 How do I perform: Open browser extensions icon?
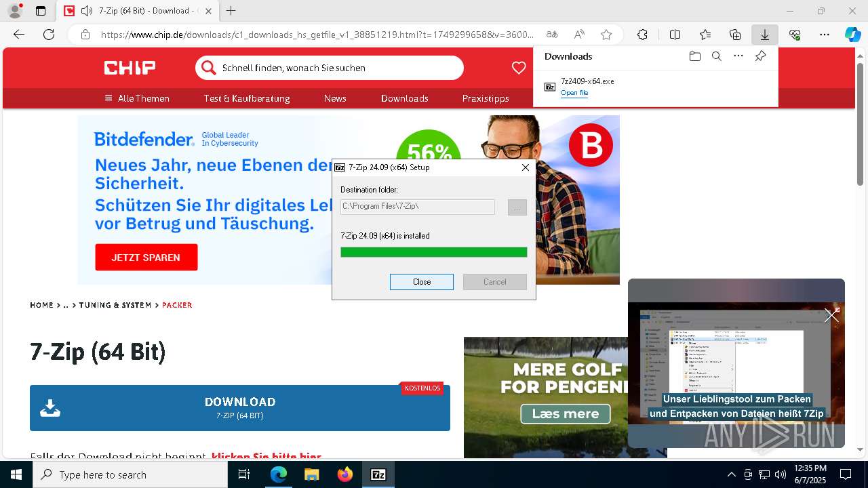(642, 35)
